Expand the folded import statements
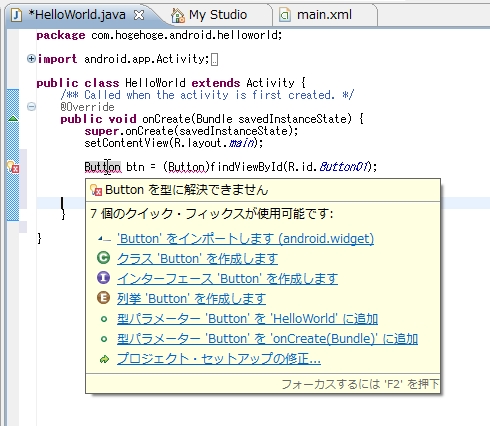 click(31, 59)
